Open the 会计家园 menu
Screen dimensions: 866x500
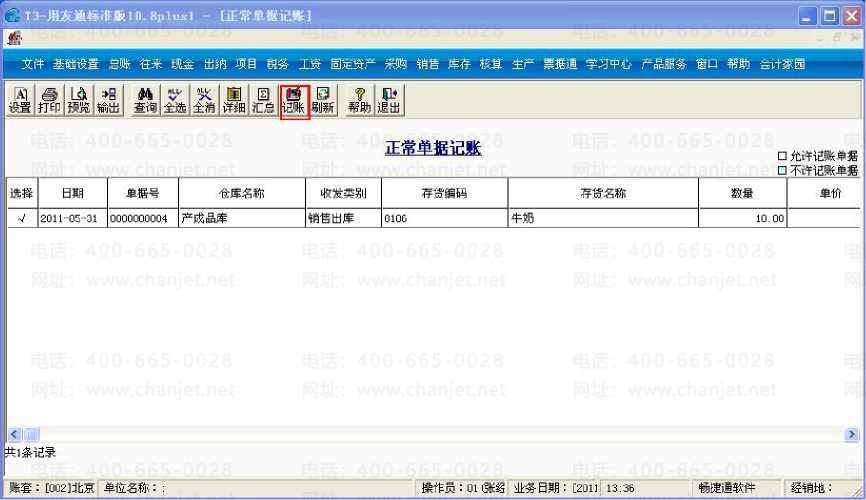coord(782,64)
